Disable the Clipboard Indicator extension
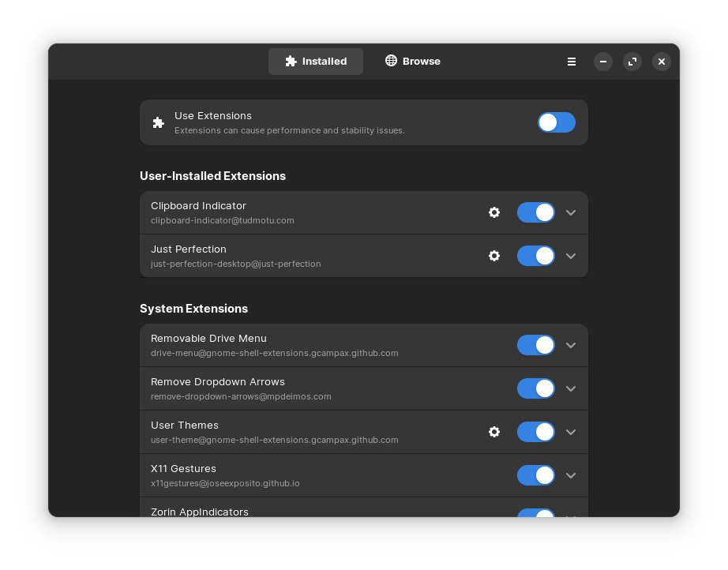The width and height of the screenshot is (728, 570). point(536,212)
